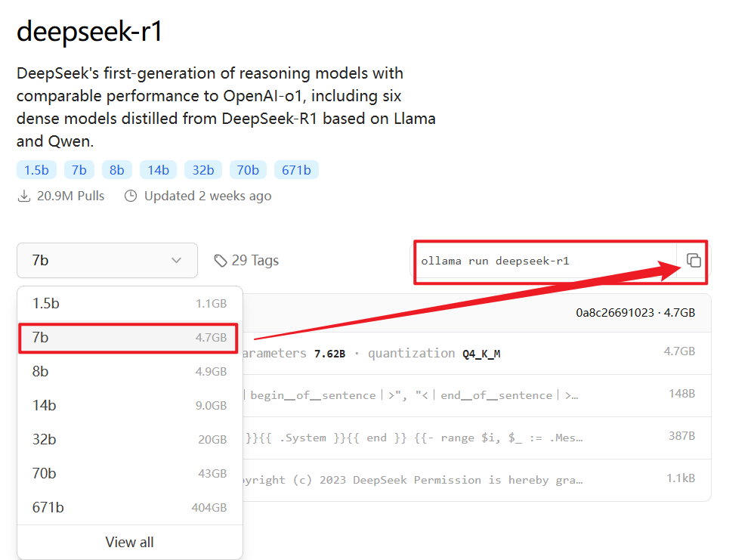This screenshot has height=560, width=754.
Task: Choose the 32b 20GB model option
Action: (130, 439)
